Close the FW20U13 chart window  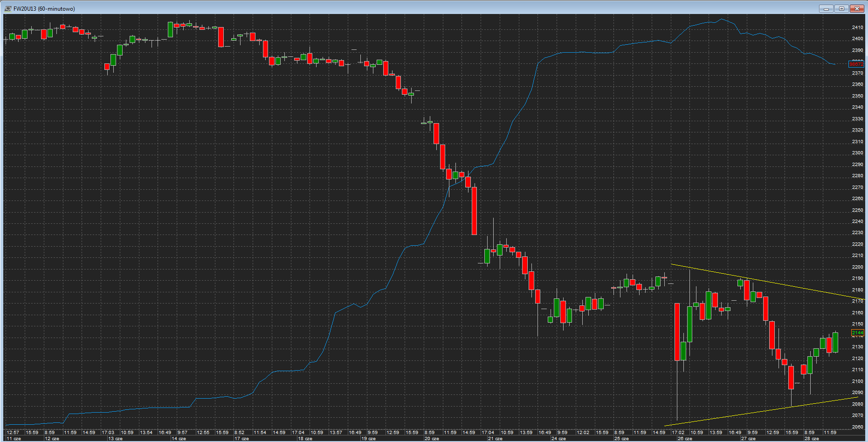tap(857, 8)
